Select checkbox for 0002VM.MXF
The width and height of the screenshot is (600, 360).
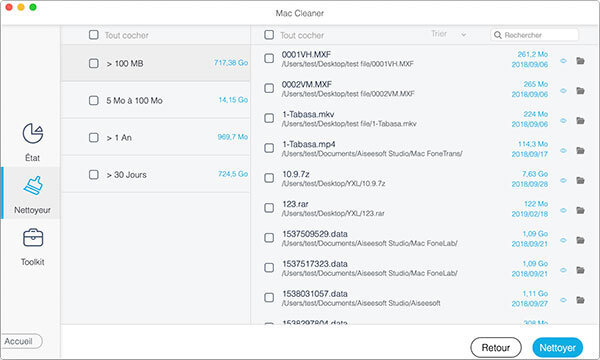269,88
